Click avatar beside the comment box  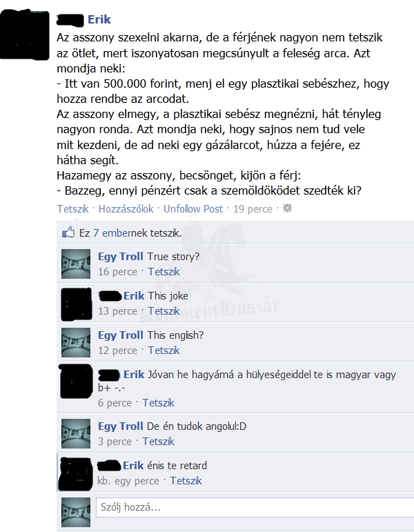(x=76, y=512)
